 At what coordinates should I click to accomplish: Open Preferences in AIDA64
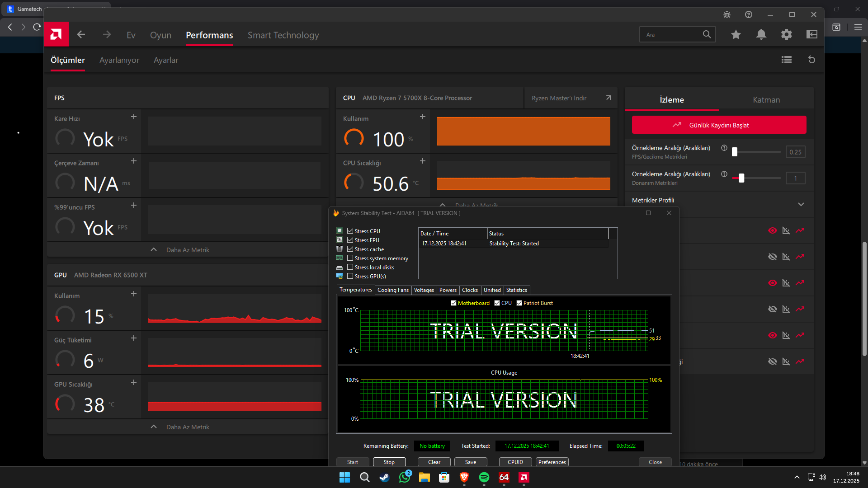(552, 462)
